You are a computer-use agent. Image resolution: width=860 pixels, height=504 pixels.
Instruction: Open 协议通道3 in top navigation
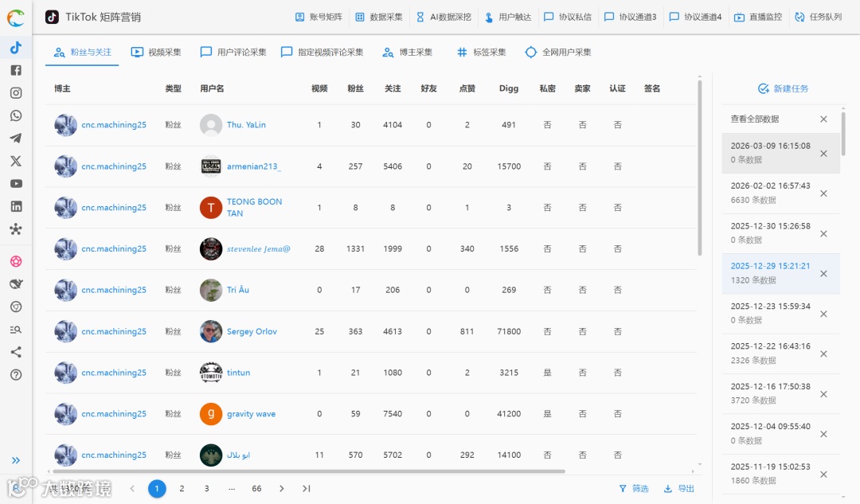coord(630,17)
